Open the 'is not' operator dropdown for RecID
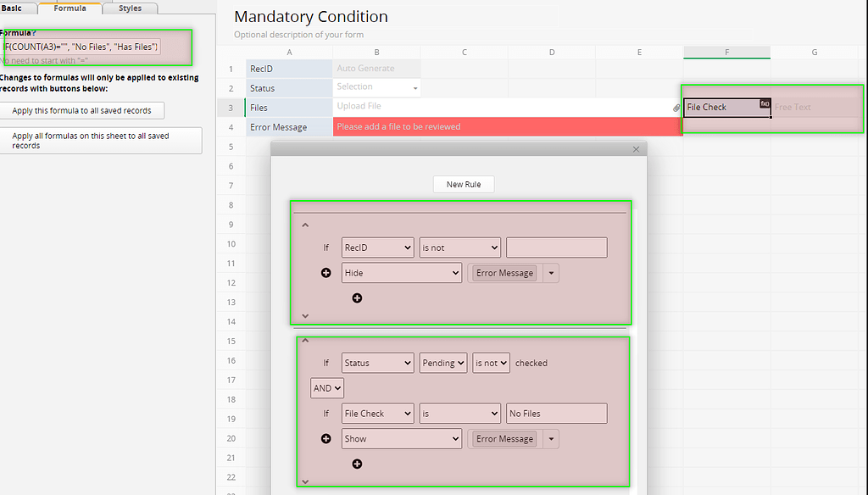The width and height of the screenshot is (868, 495). click(459, 247)
